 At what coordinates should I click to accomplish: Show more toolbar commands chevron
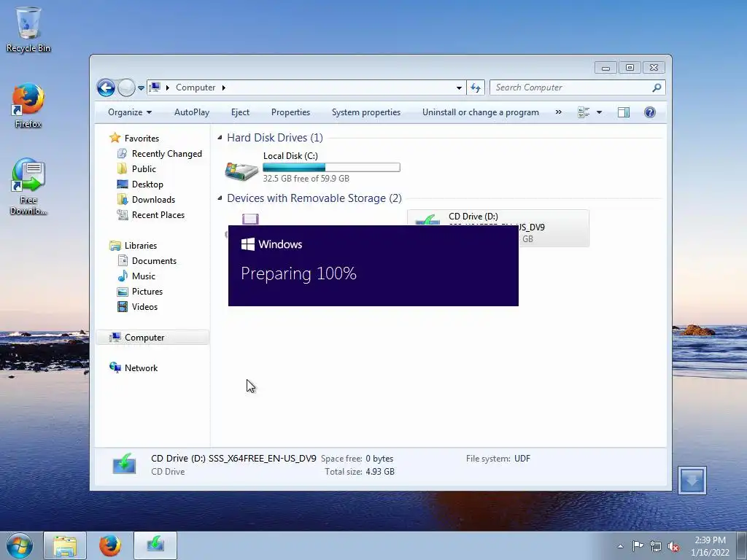click(x=558, y=112)
